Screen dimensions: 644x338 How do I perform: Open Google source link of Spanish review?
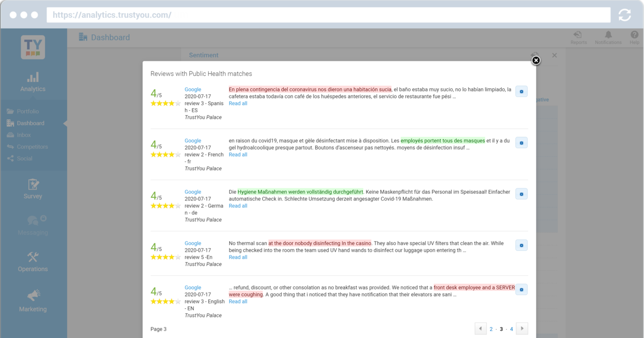(193, 89)
